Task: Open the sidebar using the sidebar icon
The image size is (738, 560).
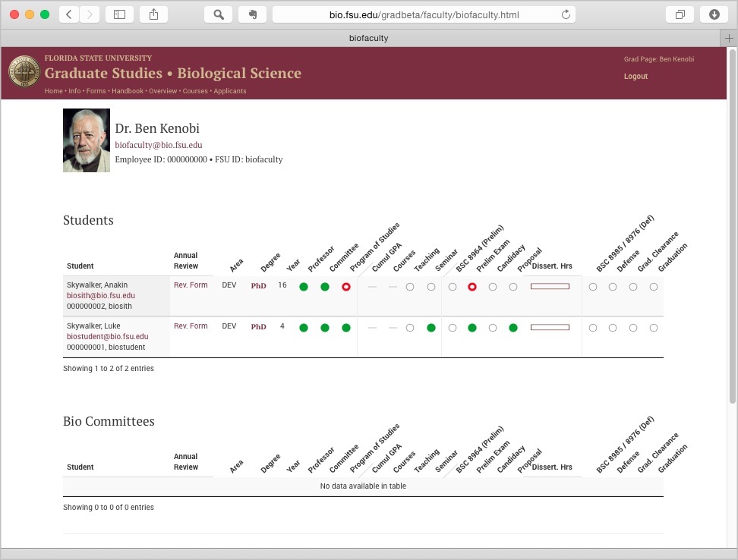Action: (119, 14)
